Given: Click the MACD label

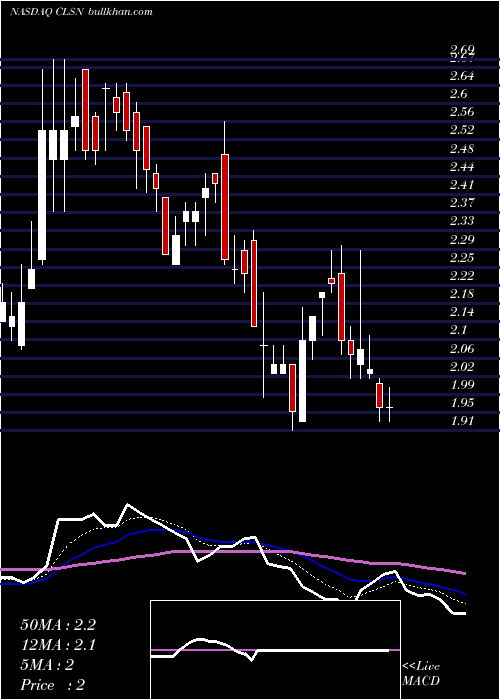Looking at the screenshot, I should coord(421,681).
